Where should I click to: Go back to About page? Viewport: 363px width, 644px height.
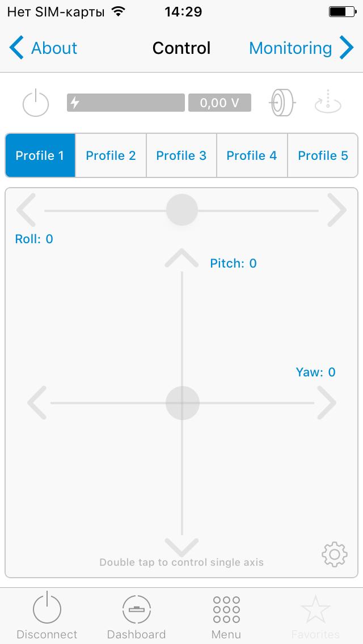pos(44,48)
